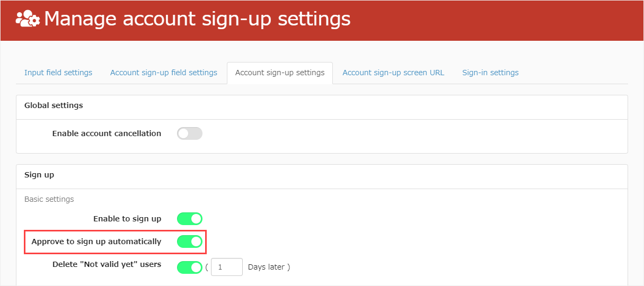Disable the Enable to sign up toggle
The height and width of the screenshot is (286, 644).
189,219
